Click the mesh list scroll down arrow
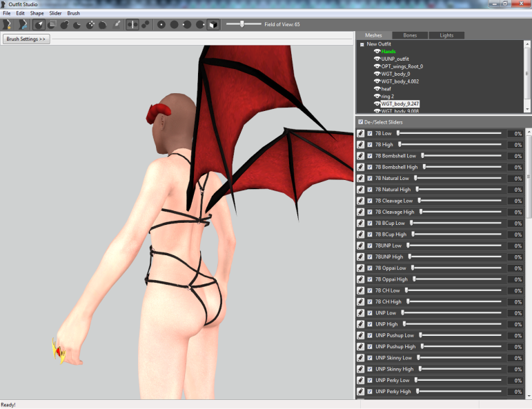 [x=527, y=109]
